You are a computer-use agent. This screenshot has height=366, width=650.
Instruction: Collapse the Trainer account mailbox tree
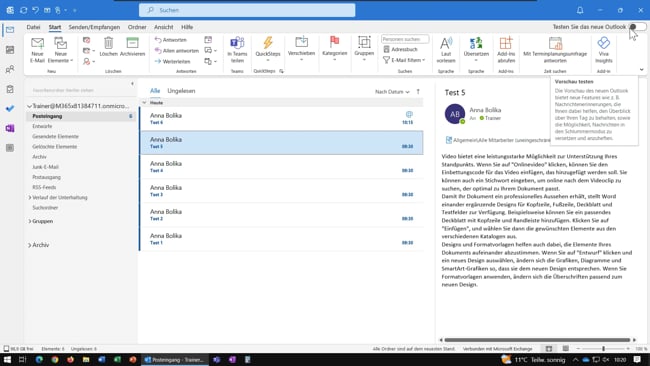coord(29,106)
